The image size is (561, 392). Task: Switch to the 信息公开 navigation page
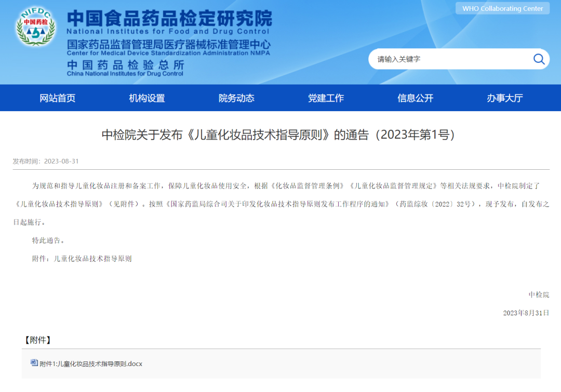click(415, 98)
